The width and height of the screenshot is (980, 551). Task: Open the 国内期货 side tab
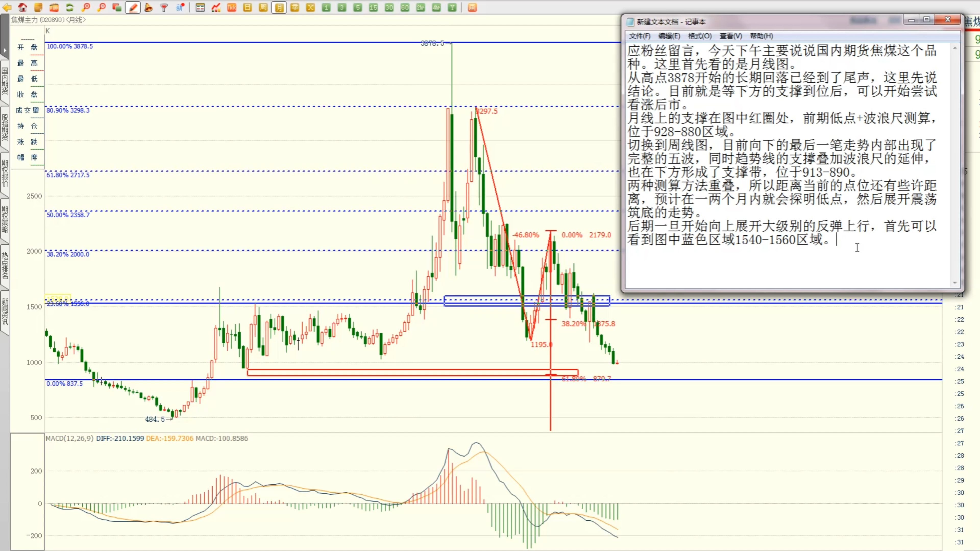(x=5, y=81)
